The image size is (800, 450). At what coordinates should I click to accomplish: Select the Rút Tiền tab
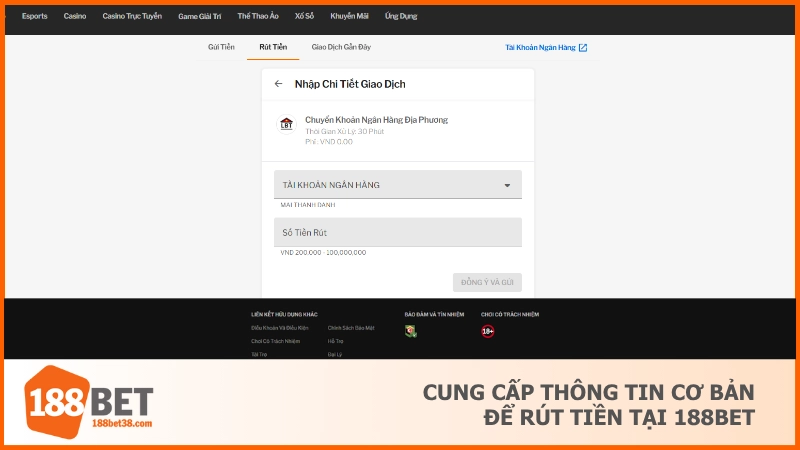coord(273,47)
